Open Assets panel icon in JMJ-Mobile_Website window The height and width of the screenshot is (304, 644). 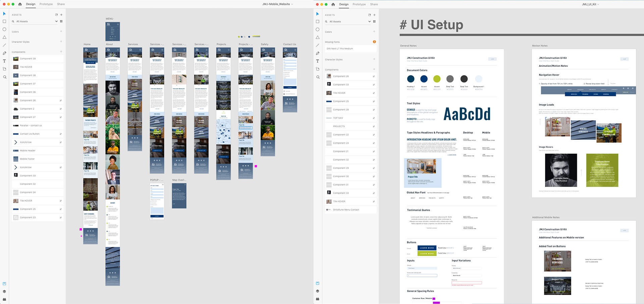(4, 284)
